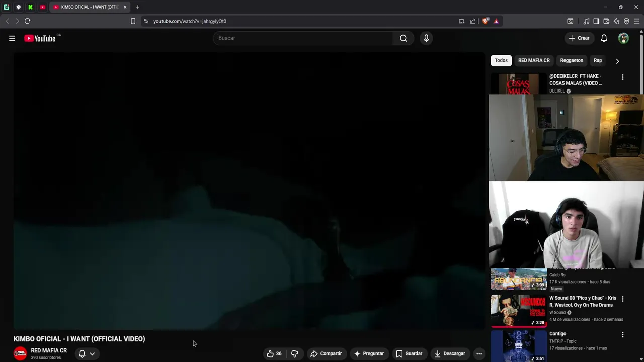Dislike the video with thumbs down
644x362 pixels.
(295, 354)
